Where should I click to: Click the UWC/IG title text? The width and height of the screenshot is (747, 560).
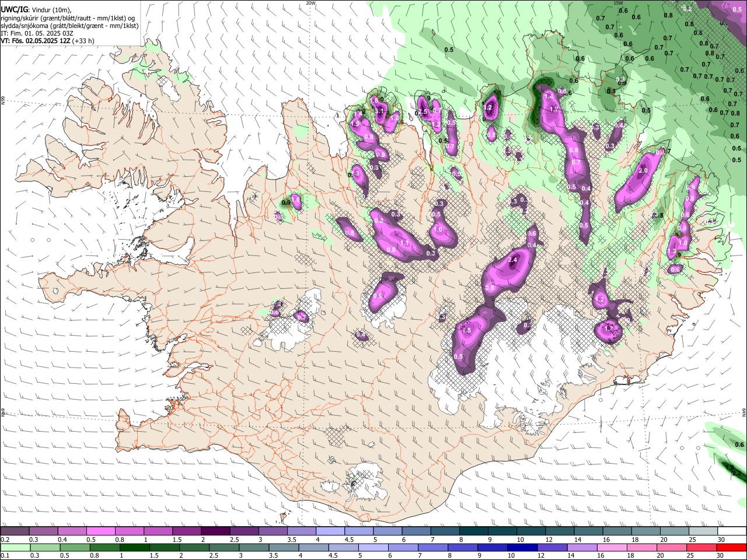(x=15, y=9)
